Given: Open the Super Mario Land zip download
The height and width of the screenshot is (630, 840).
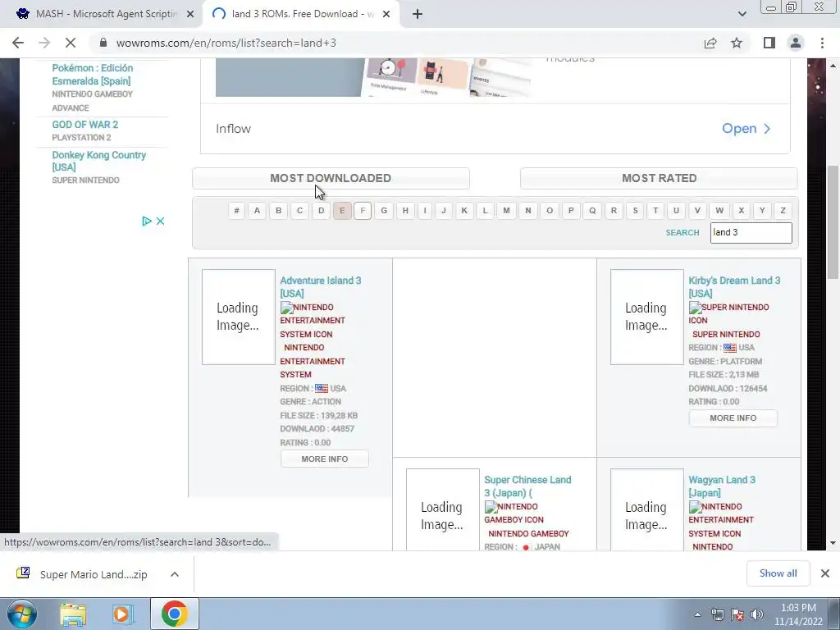Looking at the screenshot, I should (94, 574).
